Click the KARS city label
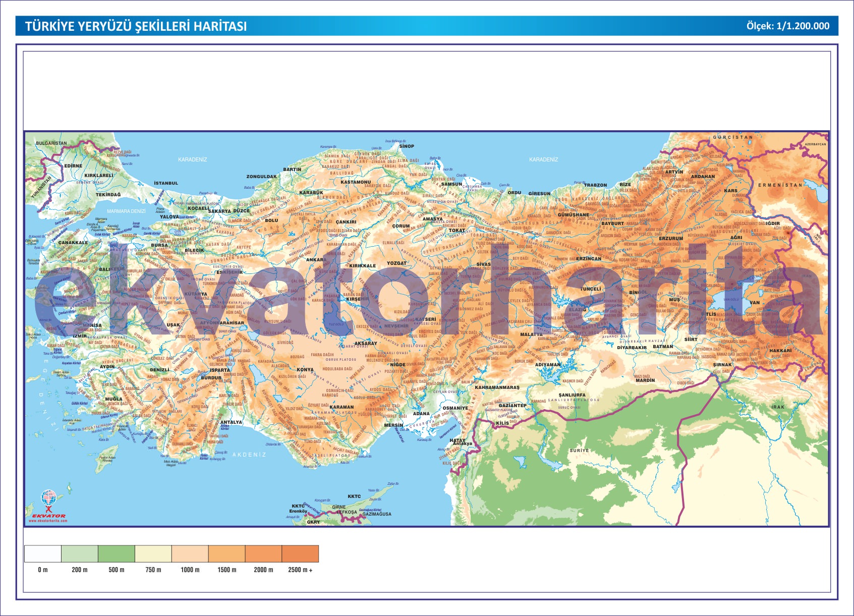The height and width of the screenshot is (616, 854). pos(731,191)
